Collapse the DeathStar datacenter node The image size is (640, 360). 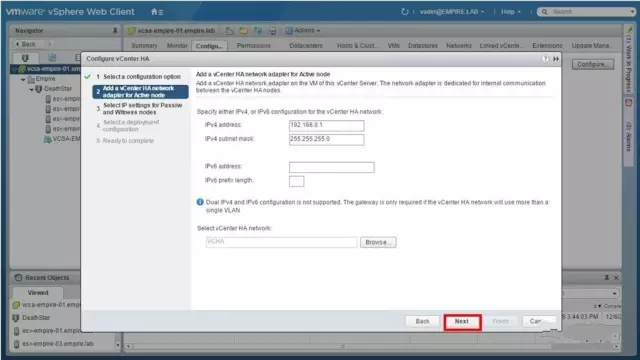tap(31, 89)
